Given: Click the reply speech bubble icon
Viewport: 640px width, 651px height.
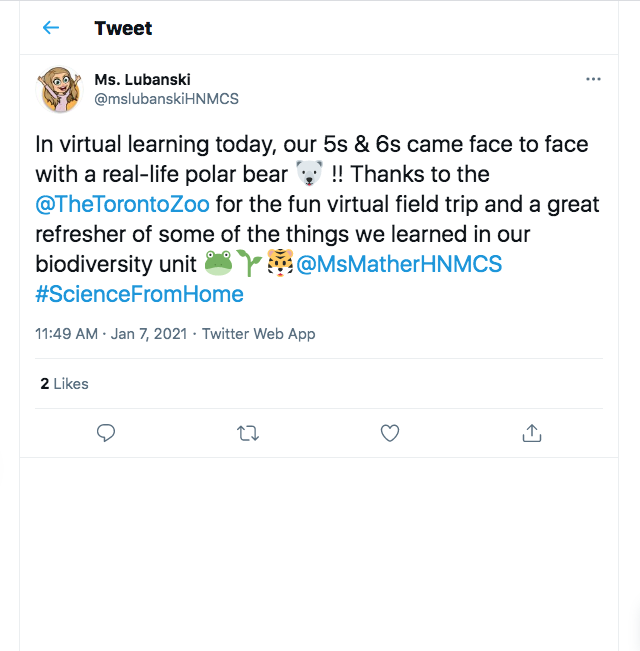Looking at the screenshot, I should [106, 433].
